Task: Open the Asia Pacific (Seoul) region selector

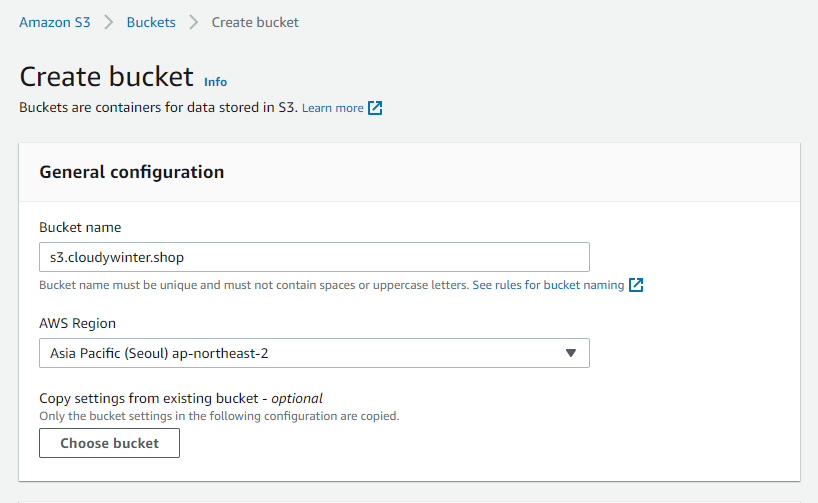Action: (x=313, y=353)
